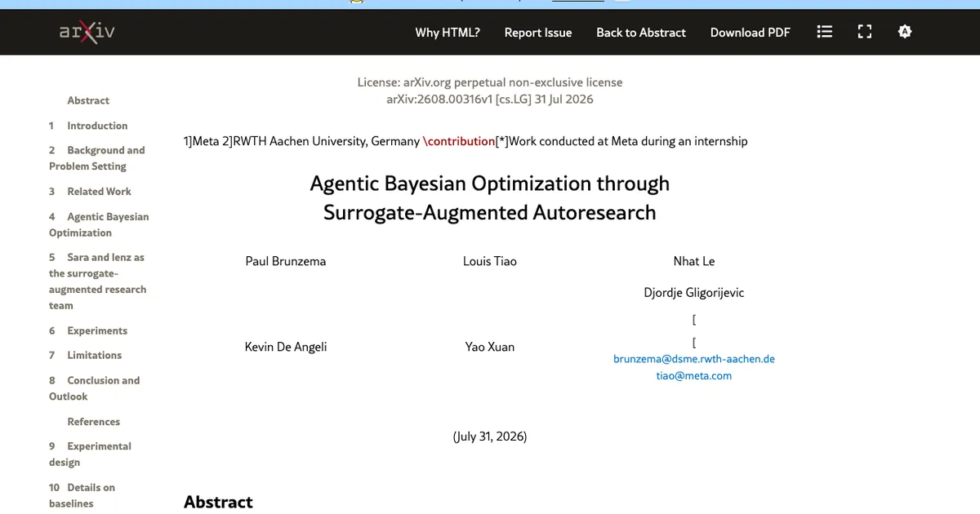Go Back to Abstract

641,33
